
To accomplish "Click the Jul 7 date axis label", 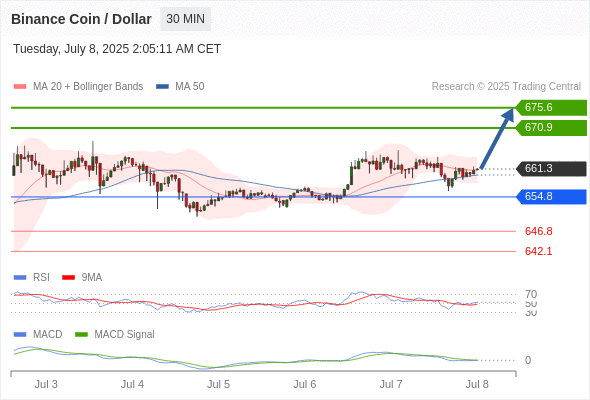I will (391, 384).
